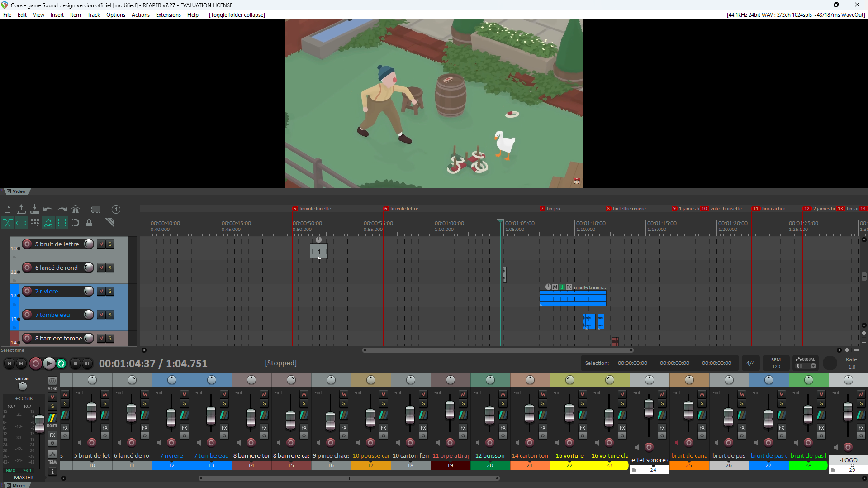Toggle folder icon on mixer track 29 LOGO

click(833, 470)
